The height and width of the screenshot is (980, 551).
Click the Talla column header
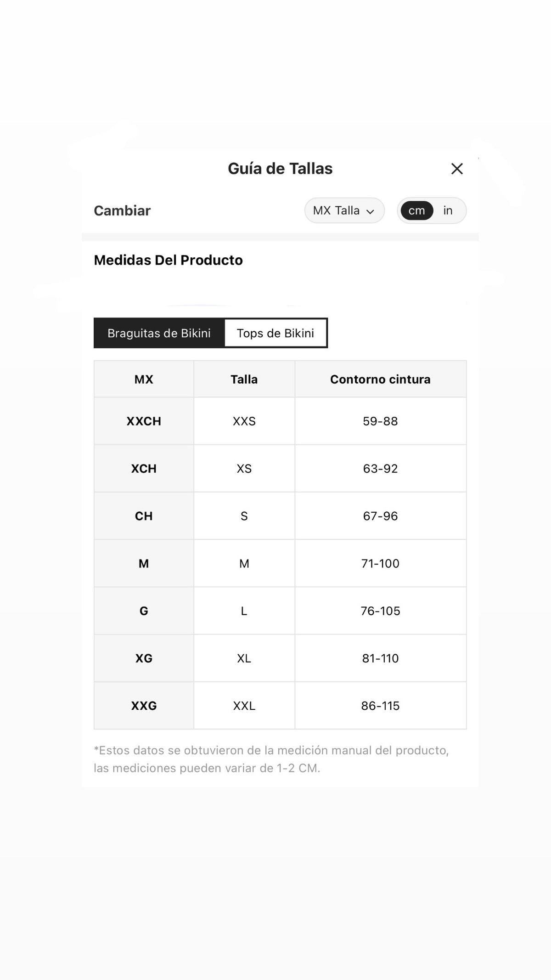point(244,380)
